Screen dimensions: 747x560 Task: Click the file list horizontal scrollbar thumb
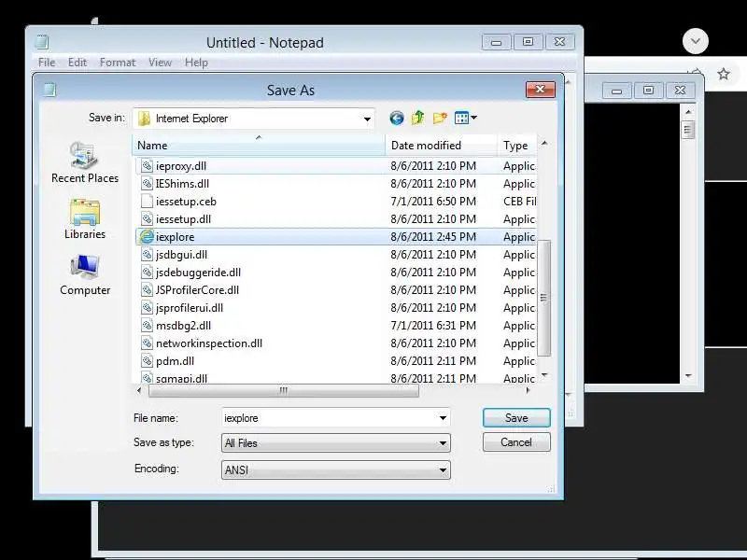coord(284,390)
